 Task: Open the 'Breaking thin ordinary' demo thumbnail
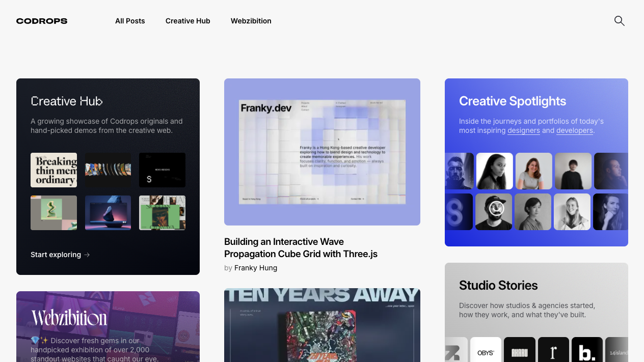53,170
